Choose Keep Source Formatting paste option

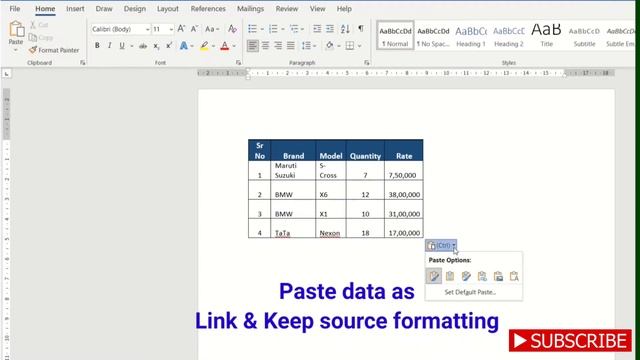click(433, 276)
